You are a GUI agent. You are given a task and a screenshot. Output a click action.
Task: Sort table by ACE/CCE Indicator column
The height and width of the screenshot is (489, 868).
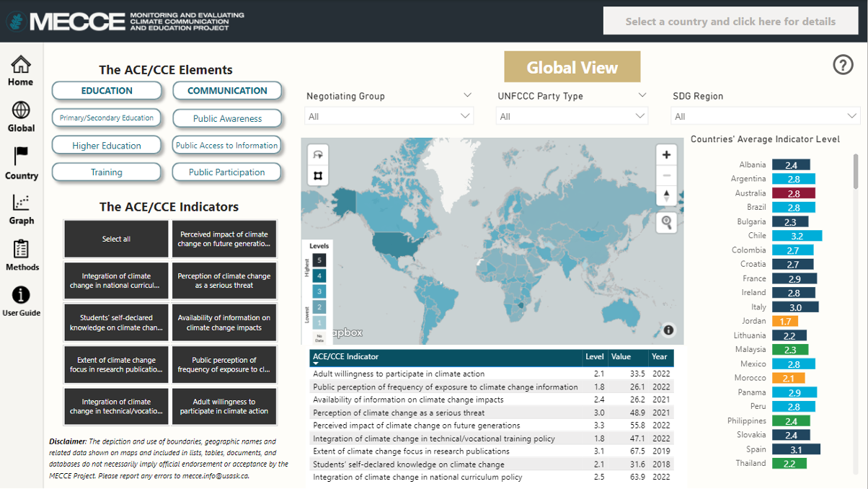[x=345, y=356]
